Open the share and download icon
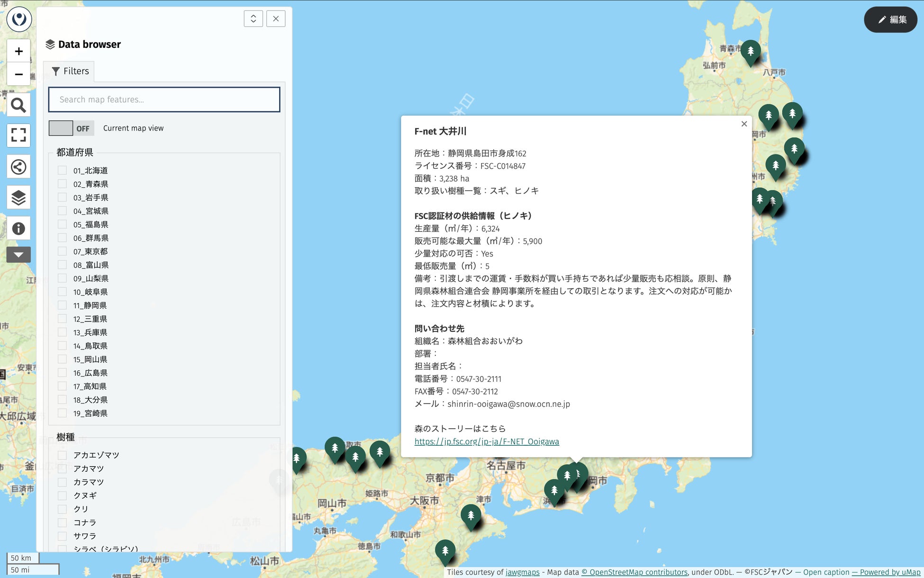 tap(18, 167)
